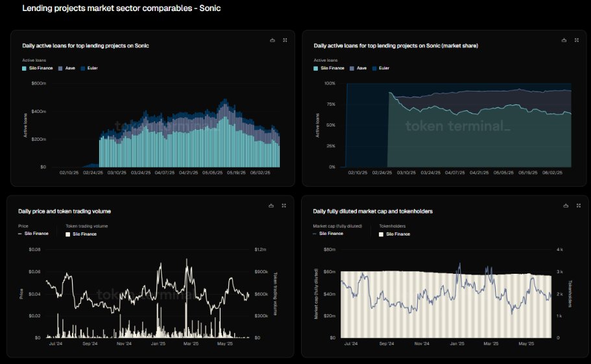Click the '$0.08' price axis label
The height and width of the screenshot is (364, 591).
(x=34, y=249)
